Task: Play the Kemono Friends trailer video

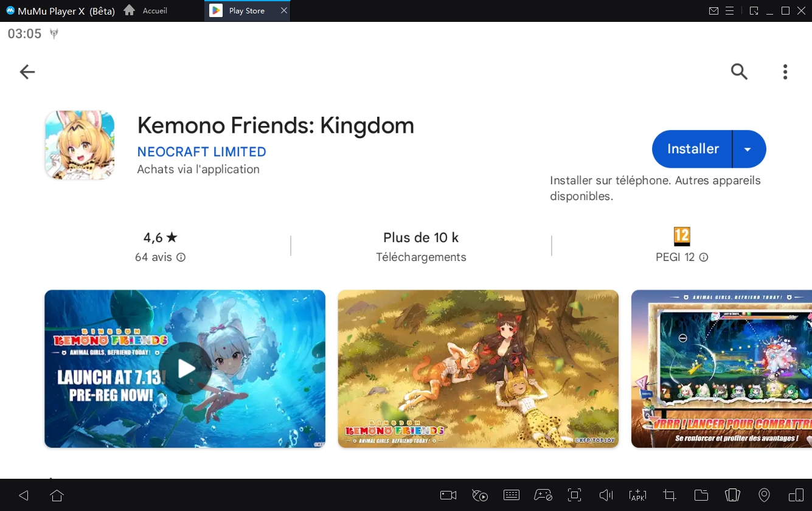Action: [184, 369]
